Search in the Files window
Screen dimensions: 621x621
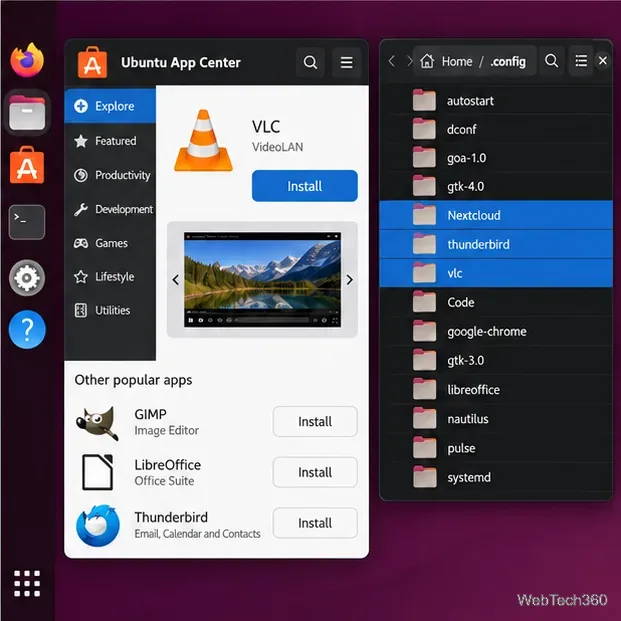pyautogui.click(x=551, y=61)
